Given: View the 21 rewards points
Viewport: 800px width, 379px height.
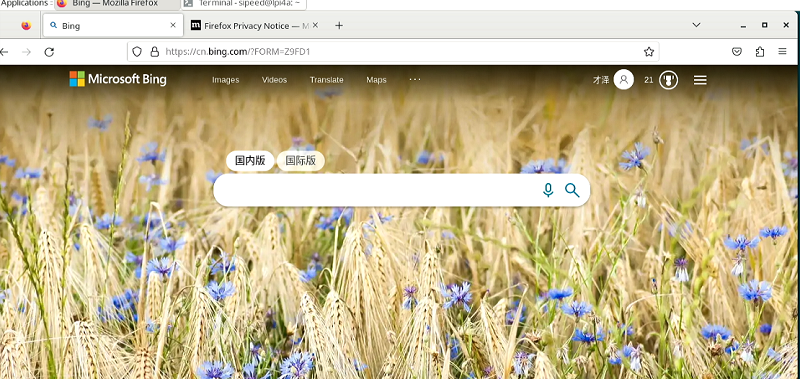Looking at the screenshot, I should click(x=648, y=80).
